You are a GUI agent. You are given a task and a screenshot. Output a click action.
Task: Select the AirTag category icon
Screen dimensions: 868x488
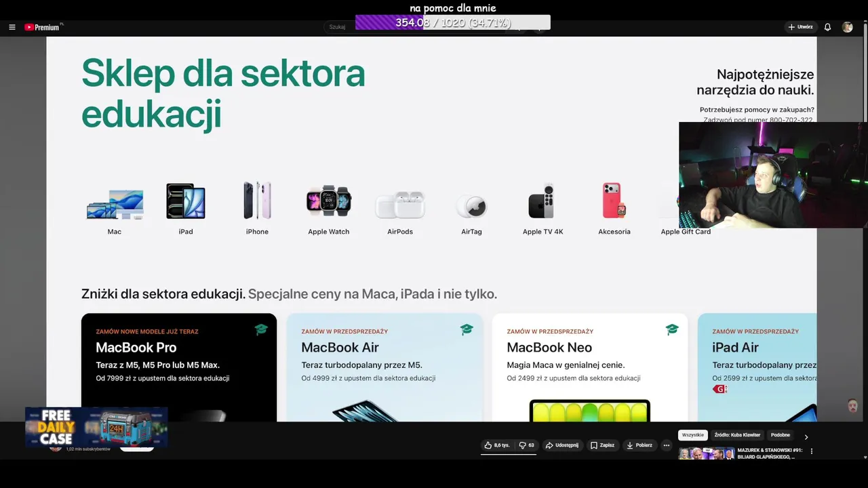coord(471,206)
